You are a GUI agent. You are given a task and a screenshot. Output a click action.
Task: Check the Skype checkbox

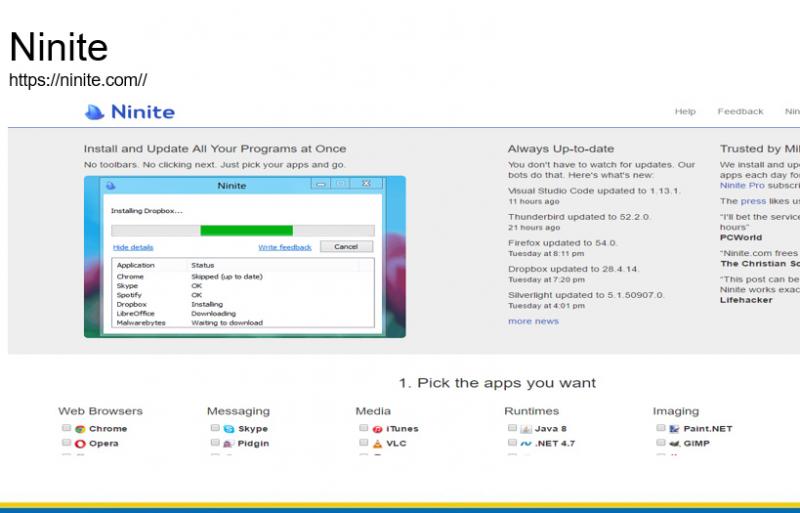point(215,428)
